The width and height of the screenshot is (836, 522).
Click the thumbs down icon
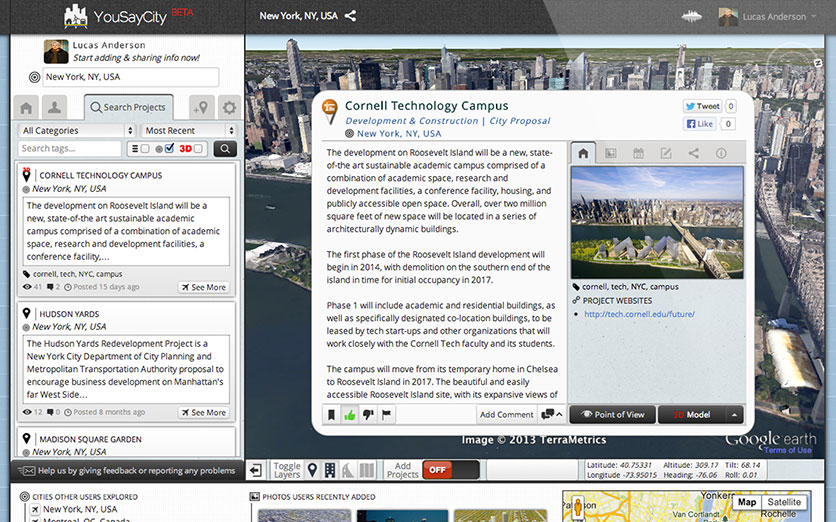pos(368,414)
